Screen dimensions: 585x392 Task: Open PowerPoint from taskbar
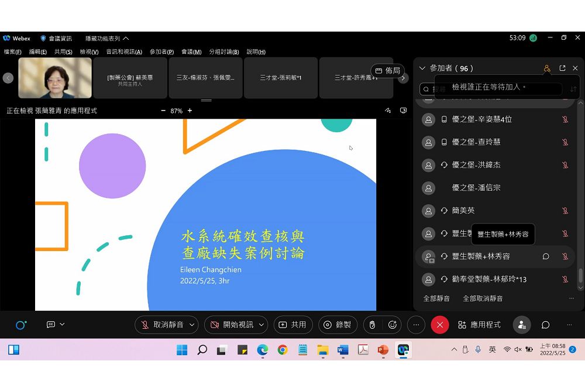click(383, 350)
